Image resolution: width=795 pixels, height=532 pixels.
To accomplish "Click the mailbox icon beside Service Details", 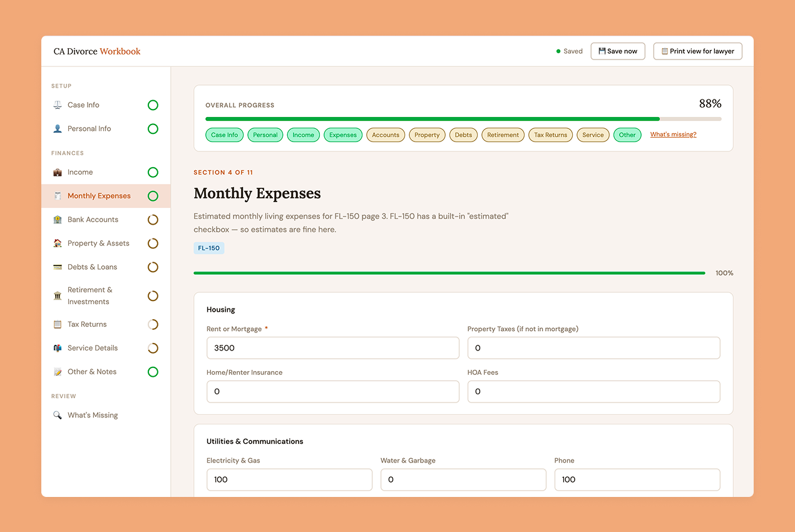I will pos(58,348).
